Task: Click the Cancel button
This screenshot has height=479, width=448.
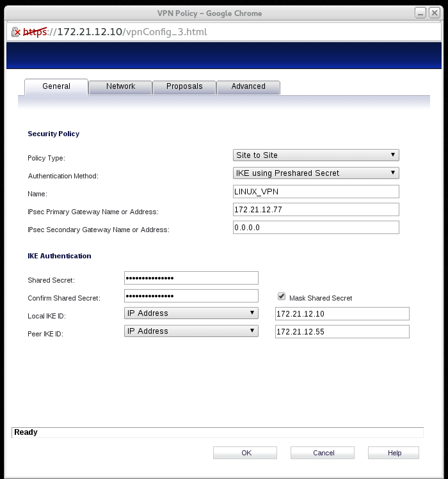Action: coord(323,453)
